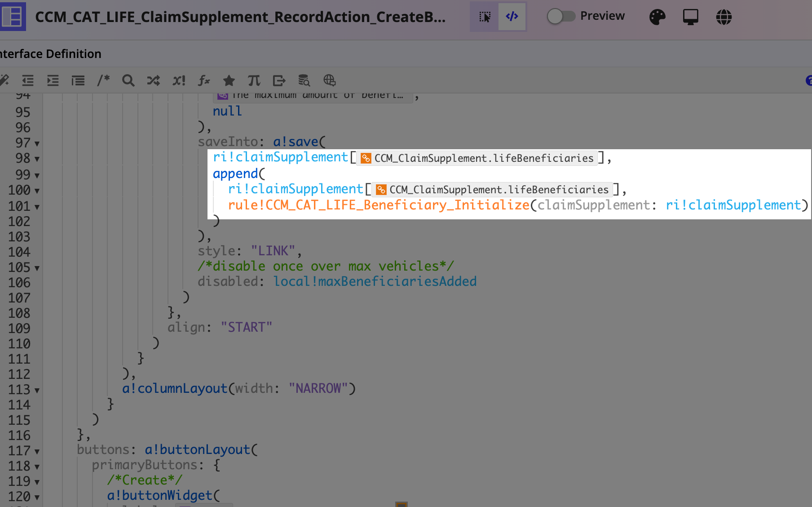Screen dimensions: 812x507
Task: Click the disable once over max vehicles comment
Action: pyautogui.click(x=326, y=266)
